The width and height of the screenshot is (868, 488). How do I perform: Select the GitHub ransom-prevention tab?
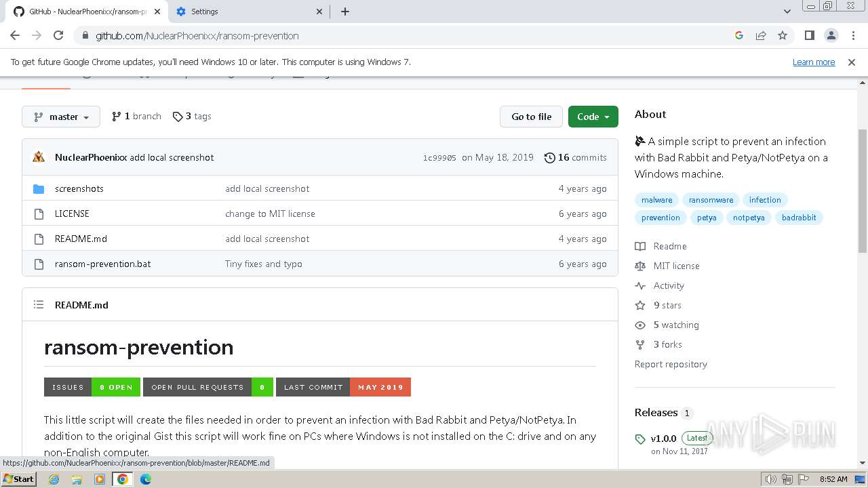click(x=87, y=12)
